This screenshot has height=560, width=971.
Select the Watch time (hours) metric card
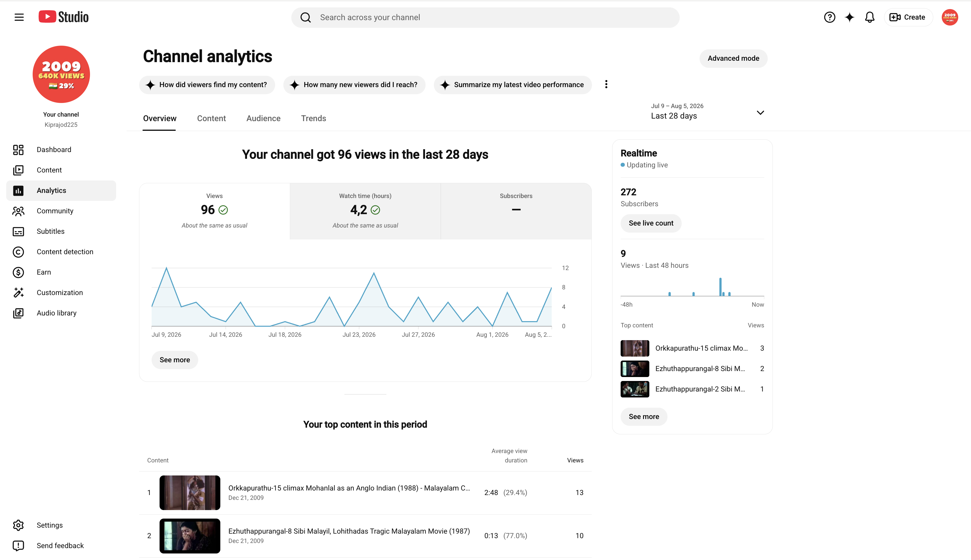pyautogui.click(x=365, y=211)
